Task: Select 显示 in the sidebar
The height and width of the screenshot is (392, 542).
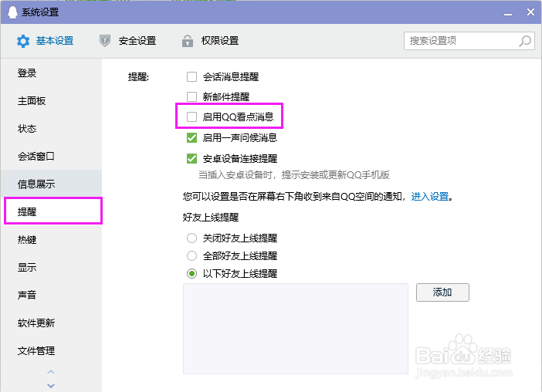Action: pyautogui.click(x=51, y=267)
